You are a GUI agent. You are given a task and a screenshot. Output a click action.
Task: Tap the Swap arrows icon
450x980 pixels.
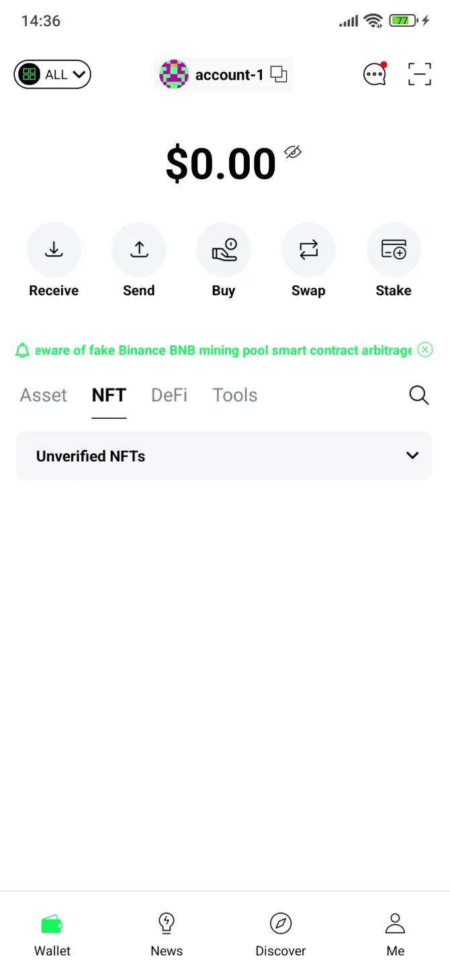pos(308,250)
